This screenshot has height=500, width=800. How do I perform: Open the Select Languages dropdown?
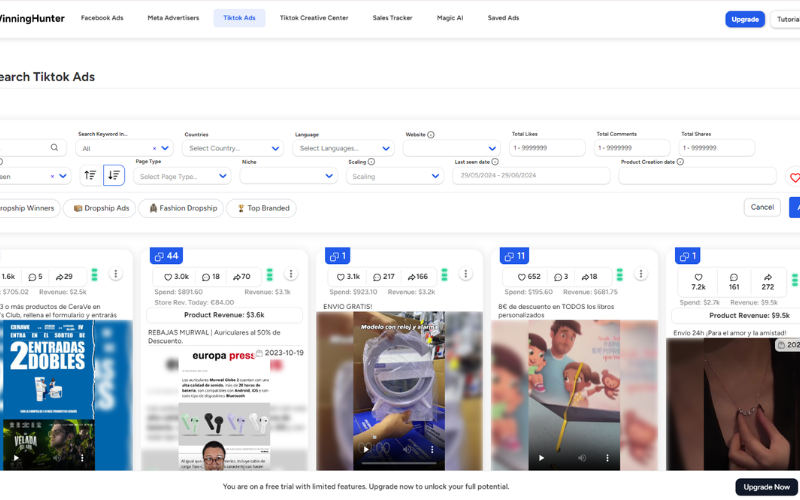point(343,148)
